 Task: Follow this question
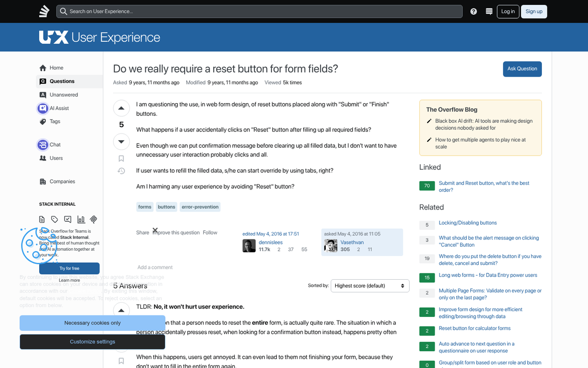(x=210, y=232)
